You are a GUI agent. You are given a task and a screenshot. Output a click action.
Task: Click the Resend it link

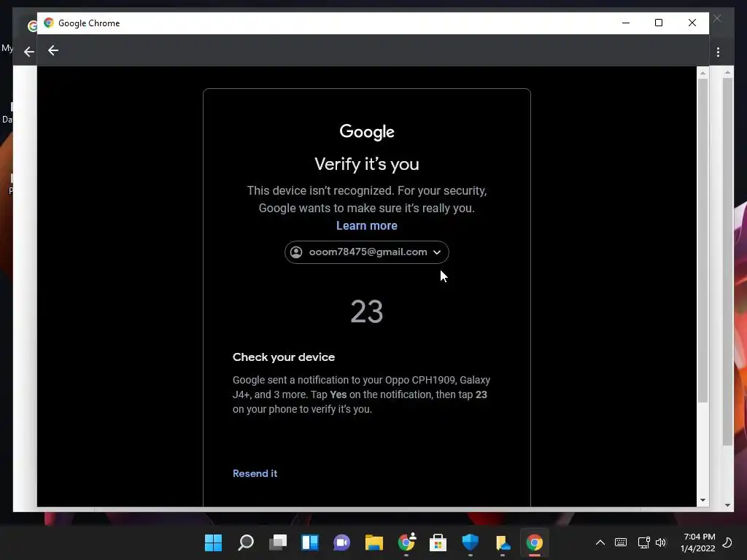coord(255,473)
